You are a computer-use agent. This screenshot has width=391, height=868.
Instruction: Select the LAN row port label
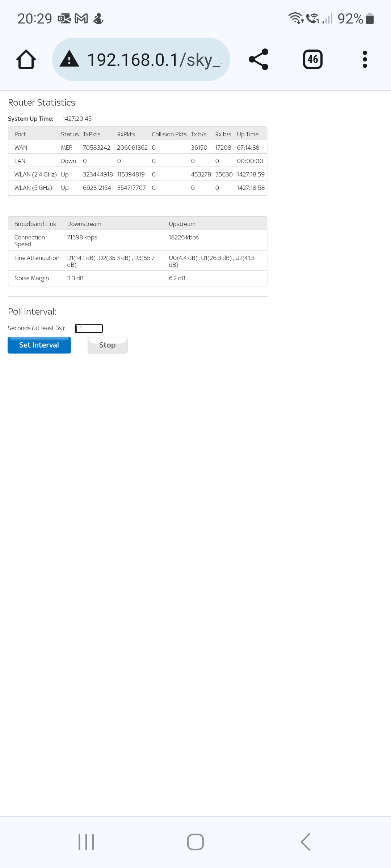click(20, 161)
